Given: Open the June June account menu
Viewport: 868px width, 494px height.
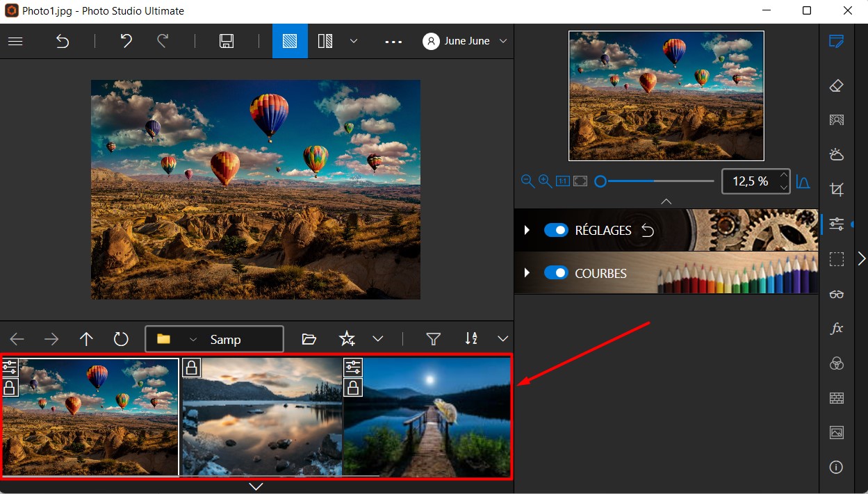Looking at the screenshot, I should click(465, 41).
